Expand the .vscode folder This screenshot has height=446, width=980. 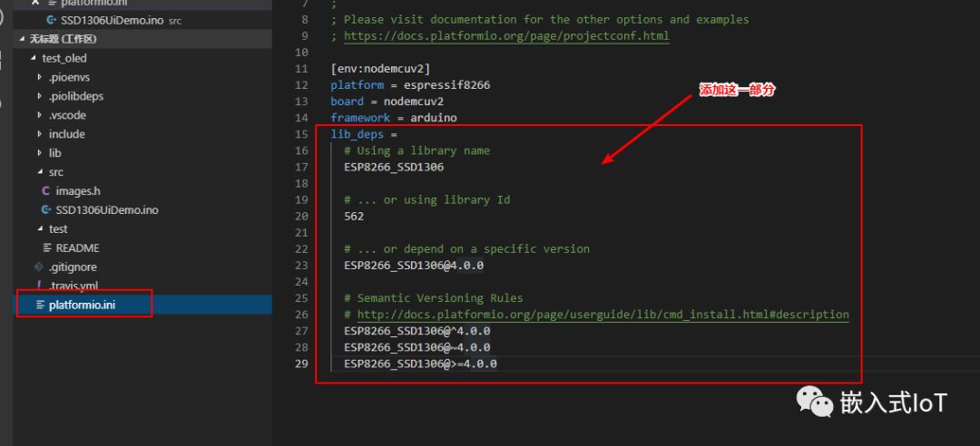pos(39,115)
